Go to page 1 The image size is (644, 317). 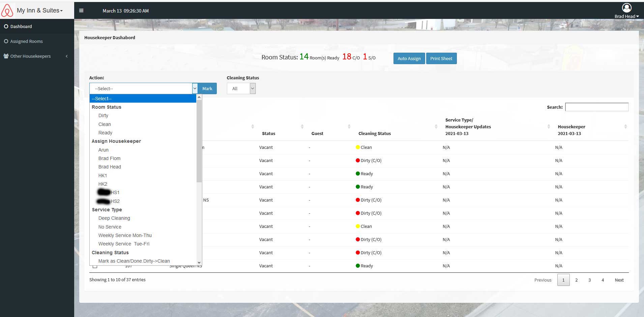coord(563,280)
